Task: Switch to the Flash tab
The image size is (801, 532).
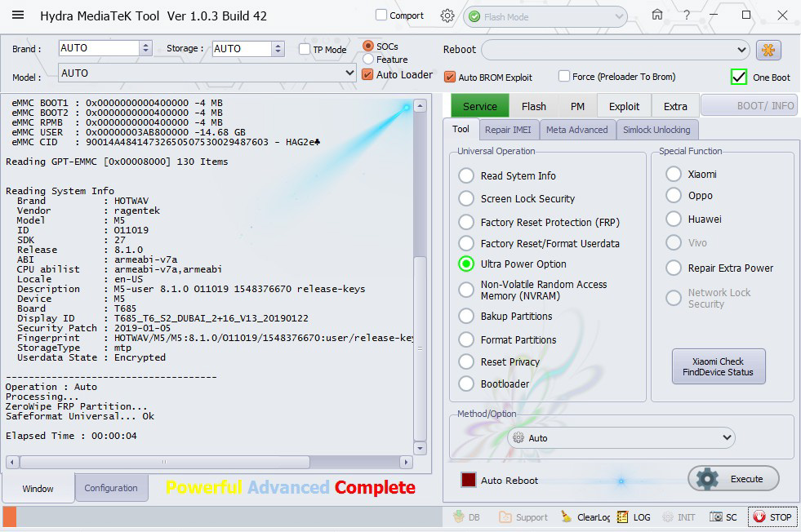Action: pyautogui.click(x=534, y=106)
